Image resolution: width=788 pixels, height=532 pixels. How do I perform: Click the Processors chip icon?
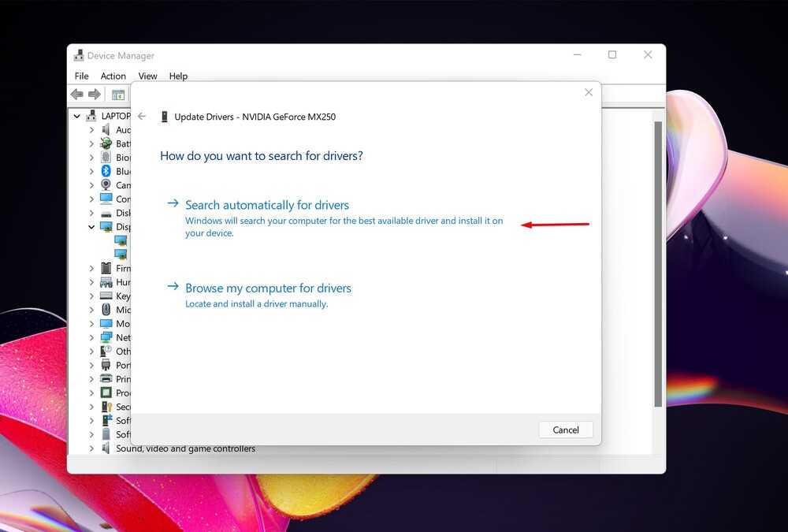click(x=106, y=392)
